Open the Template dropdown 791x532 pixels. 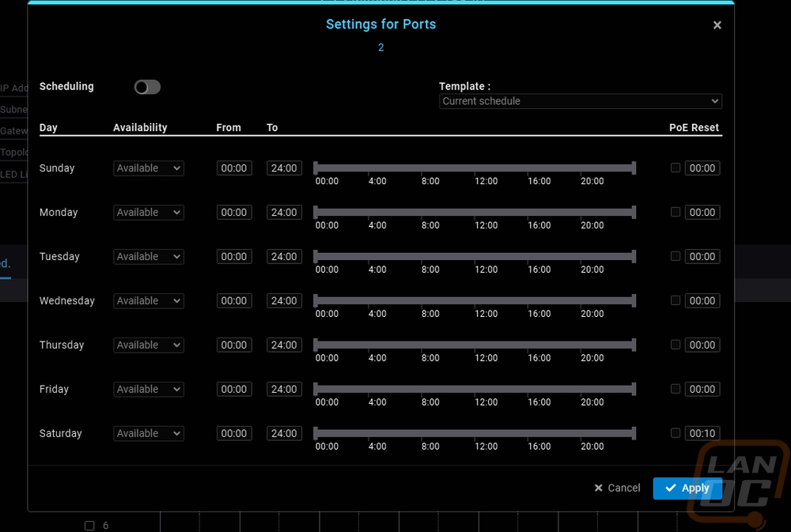point(580,101)
